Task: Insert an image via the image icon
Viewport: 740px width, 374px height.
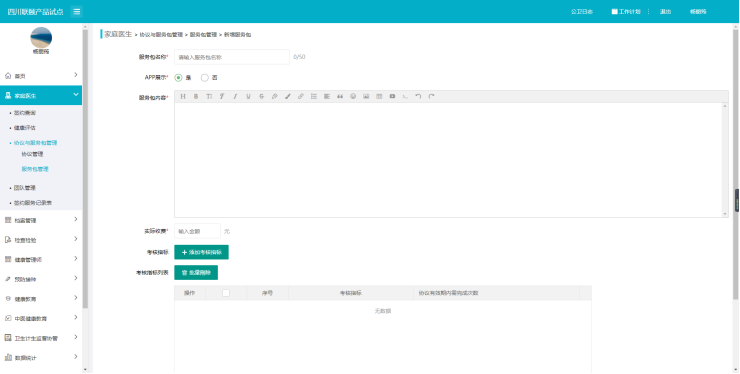Action: coord(366,96)
